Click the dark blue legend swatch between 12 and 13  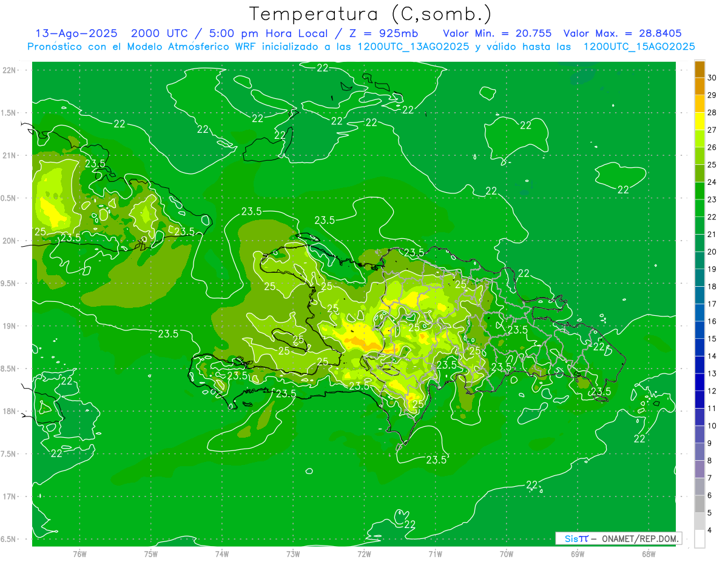(x=699, y=383)
